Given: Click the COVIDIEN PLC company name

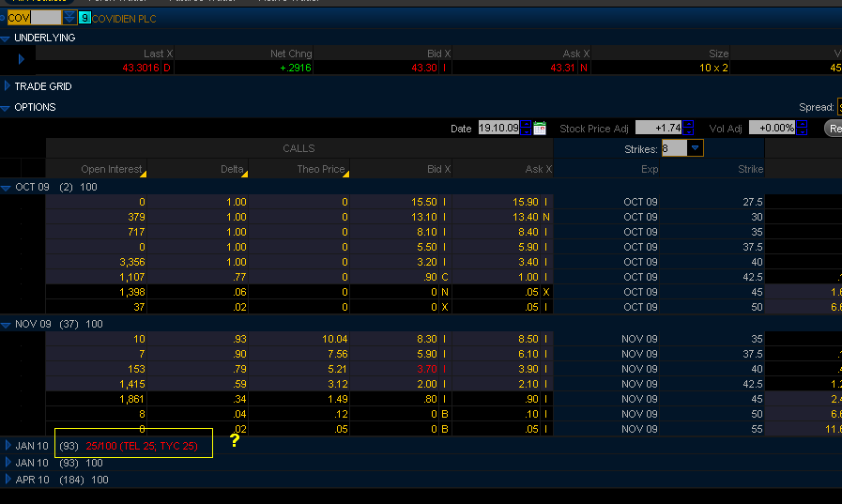Looking at the screenshot, I should coord(124,19).
